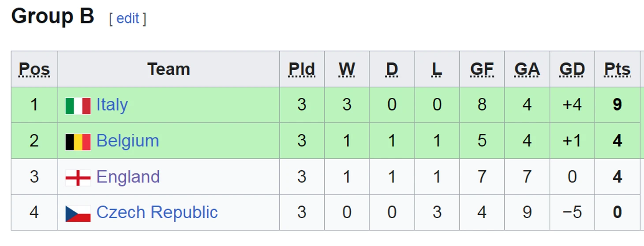Click the L column header
Viewport: 644px width, 246px height.
click(x=437, y=69)
